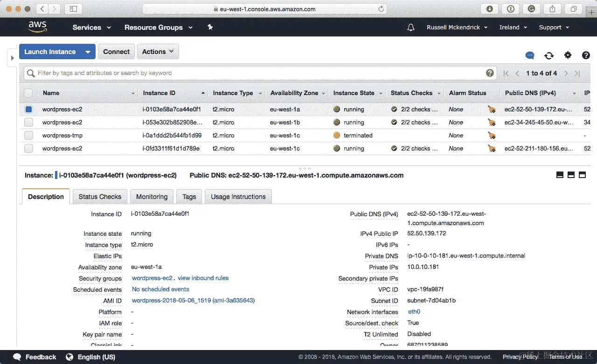Switch to Tags tab
The image size is (597, 364).
[189, 197]
